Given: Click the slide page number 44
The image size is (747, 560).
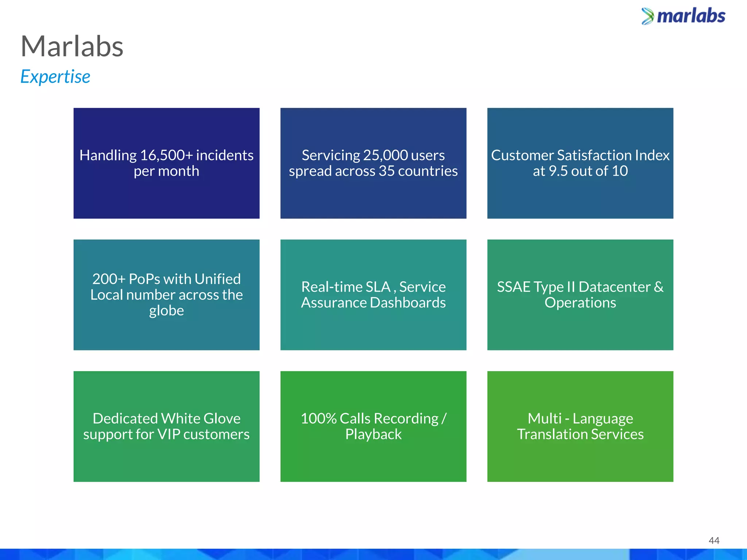Looking at the screenshot, I should click(x=714, y=540).
